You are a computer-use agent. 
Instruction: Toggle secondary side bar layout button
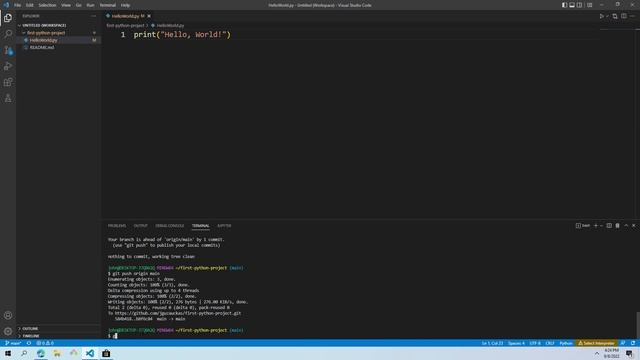[x=580, y=5]
